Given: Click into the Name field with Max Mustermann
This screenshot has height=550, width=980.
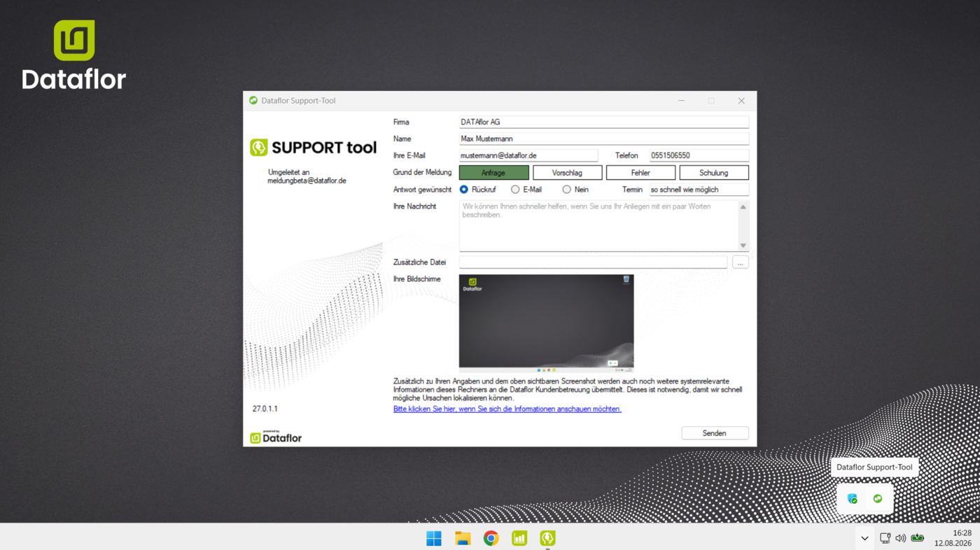Looking at the screenshot, I should point(604,139).
